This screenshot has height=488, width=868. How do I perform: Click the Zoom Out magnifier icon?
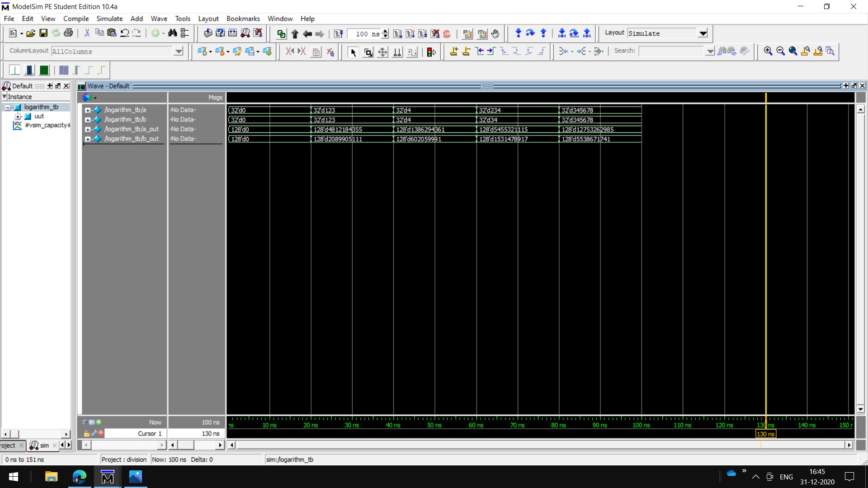(x=780, y=51)
